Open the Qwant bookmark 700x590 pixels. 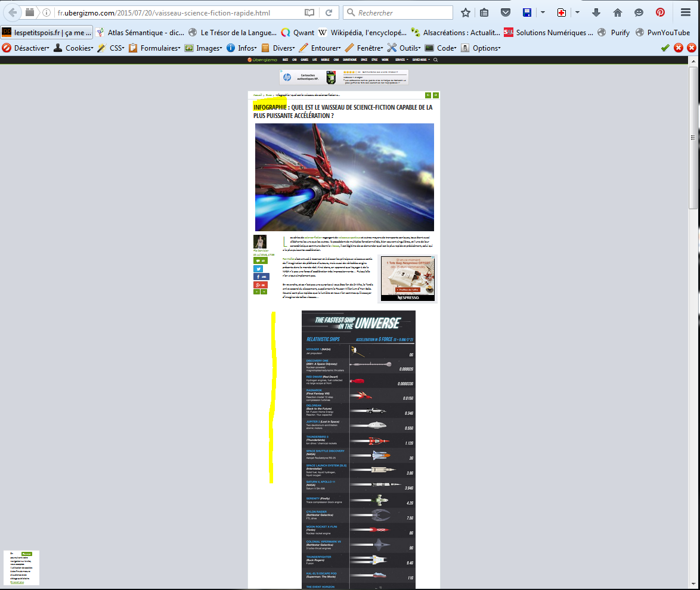click(298, 33)
